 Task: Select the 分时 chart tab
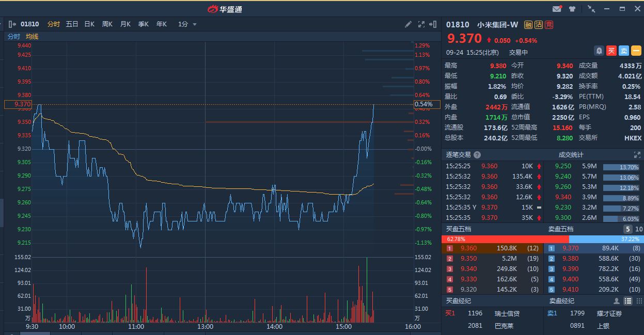54,24
